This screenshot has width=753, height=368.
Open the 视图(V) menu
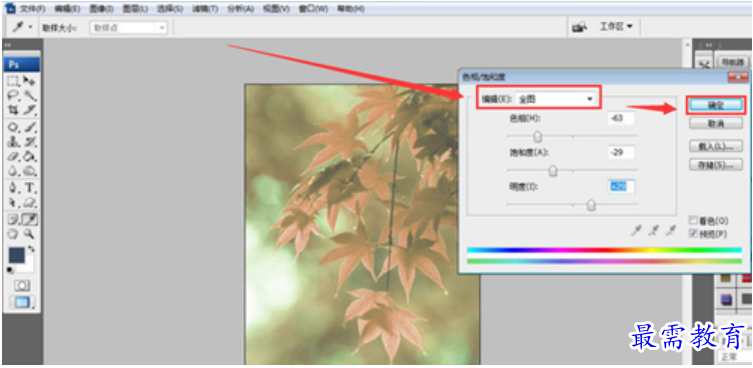pyautogui.click(x=276, y=9)
